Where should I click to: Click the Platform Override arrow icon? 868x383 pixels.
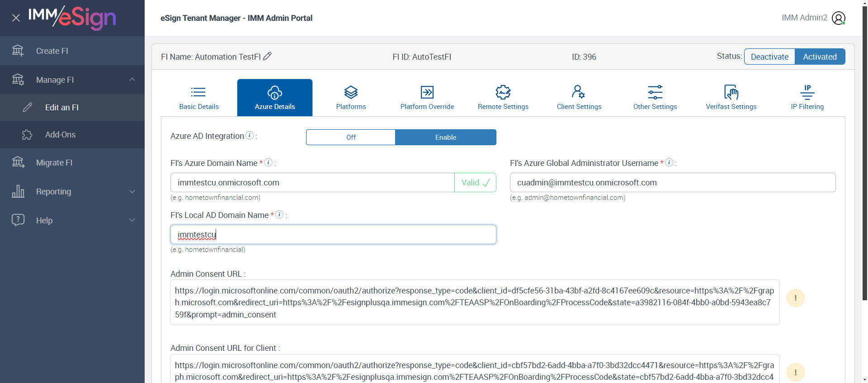pos(427,92)
